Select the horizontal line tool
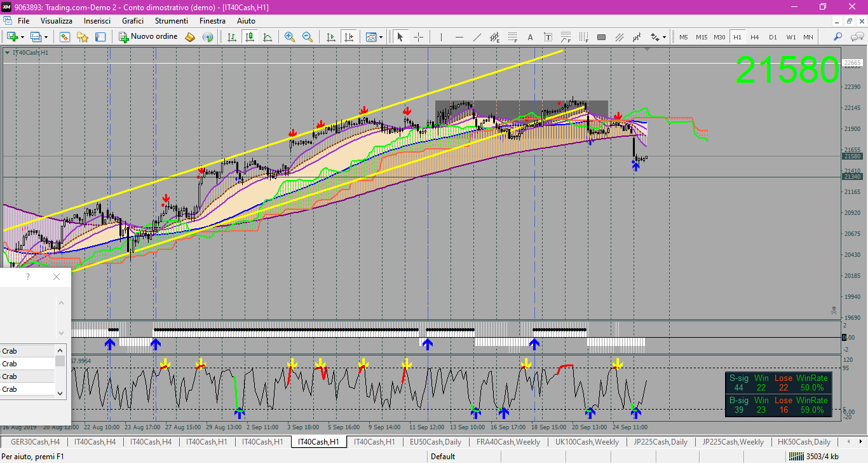The width and height of the screenshot is (868, 463). [459, 37]
